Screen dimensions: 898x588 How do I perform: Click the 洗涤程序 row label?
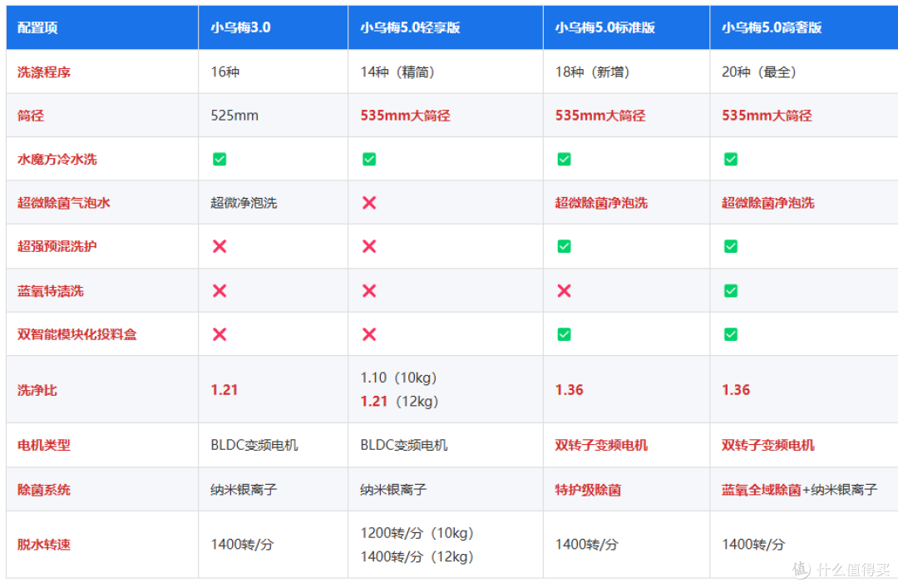click(x=43, y=72)
